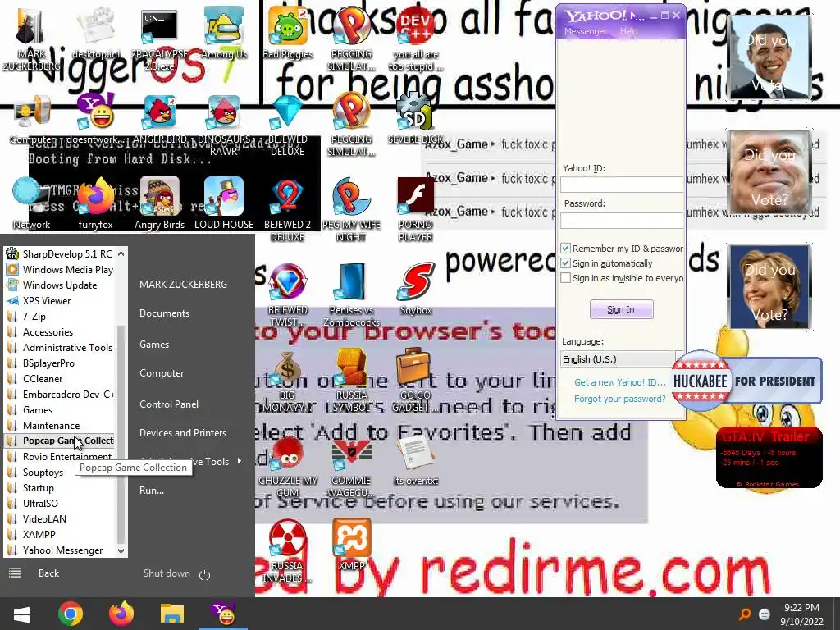Expand the Popcap Game Collection folder

click(x=59, y=441)
